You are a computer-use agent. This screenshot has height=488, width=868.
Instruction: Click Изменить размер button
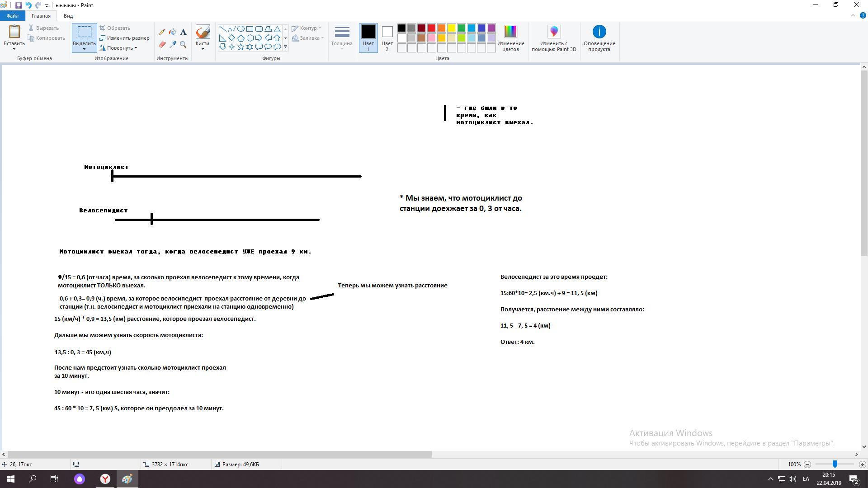tap(125, 38)
